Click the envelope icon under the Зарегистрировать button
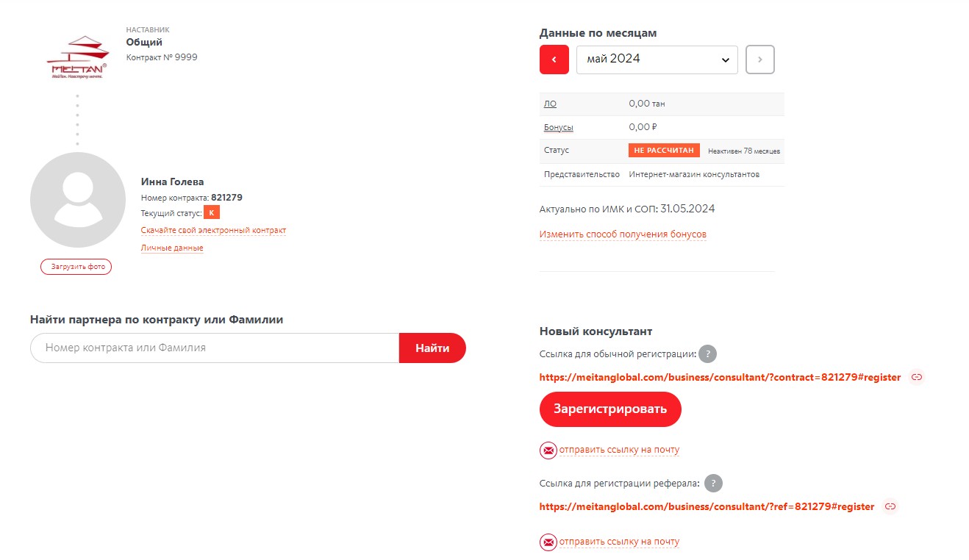969x560 pixels. [x=548, y=450]
